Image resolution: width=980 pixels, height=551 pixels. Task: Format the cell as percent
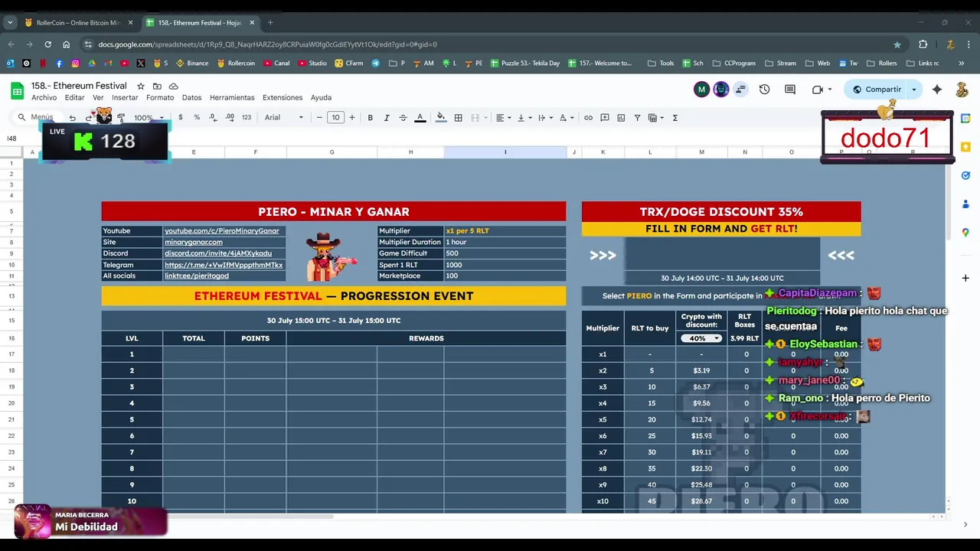click(197, 118)
